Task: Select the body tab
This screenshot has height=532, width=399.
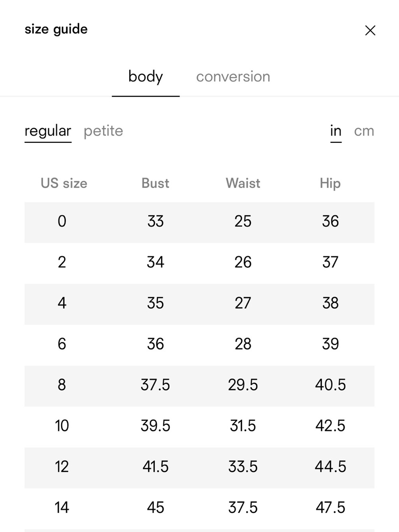Action: tap(146, 77)
